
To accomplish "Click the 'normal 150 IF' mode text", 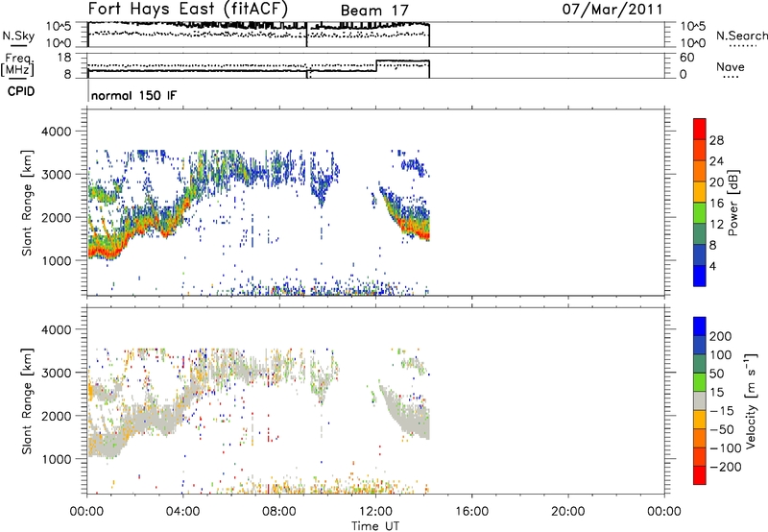I will pos(133,95).
